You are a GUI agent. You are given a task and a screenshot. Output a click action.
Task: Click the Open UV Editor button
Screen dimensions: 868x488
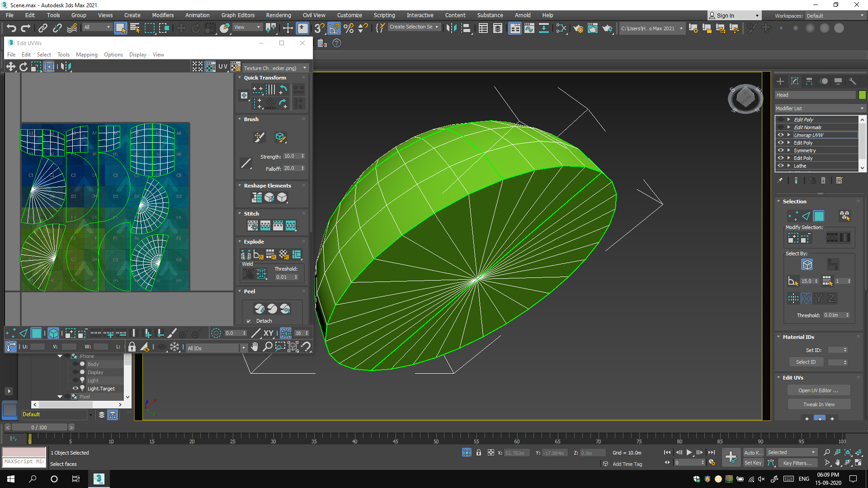click(x=819, y=390)
